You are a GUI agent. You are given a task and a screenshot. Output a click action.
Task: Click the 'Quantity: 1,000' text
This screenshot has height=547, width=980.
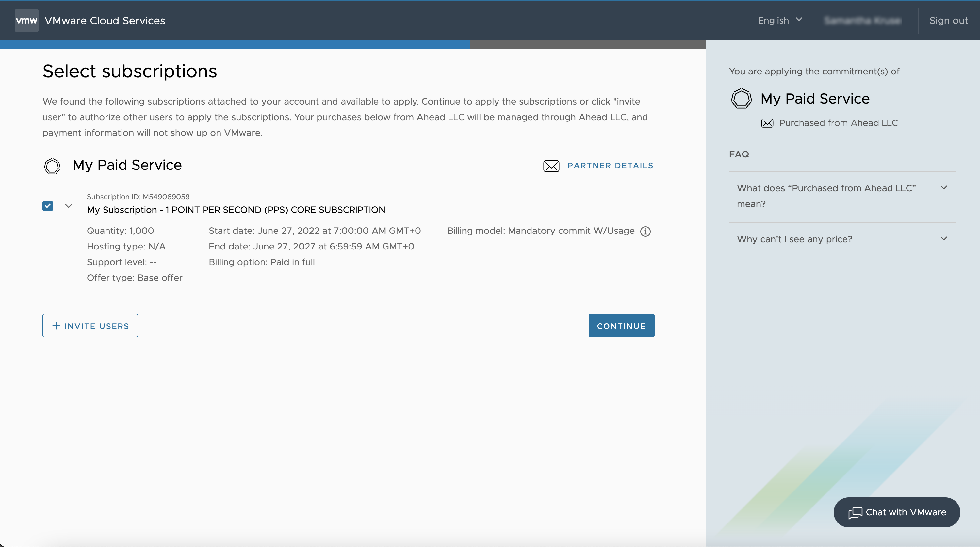(120, 231)
